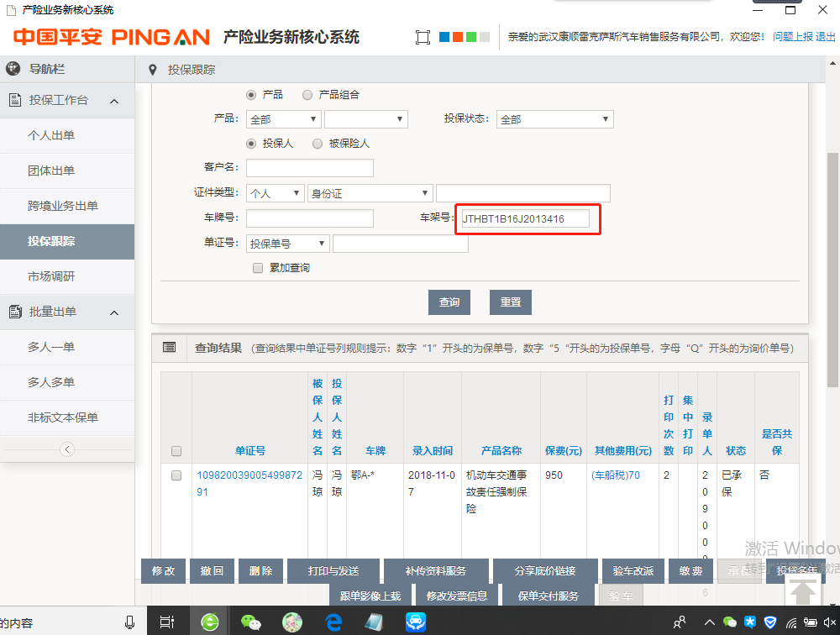Screen dimensions: 840x635
Task: Click the 查询 button
Action: [449, 302]
